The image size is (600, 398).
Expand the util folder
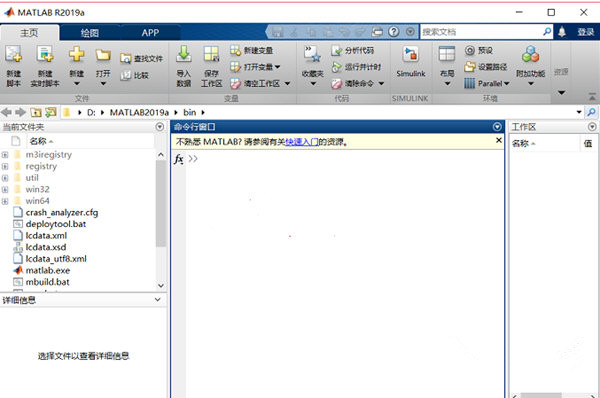pyautogui.click(x=5, y=178)
